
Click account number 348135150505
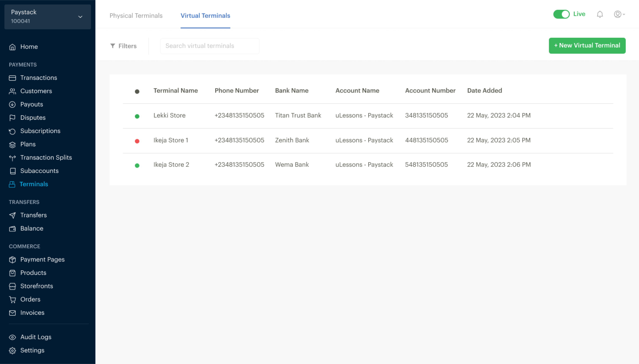click(x=427, y=115)
